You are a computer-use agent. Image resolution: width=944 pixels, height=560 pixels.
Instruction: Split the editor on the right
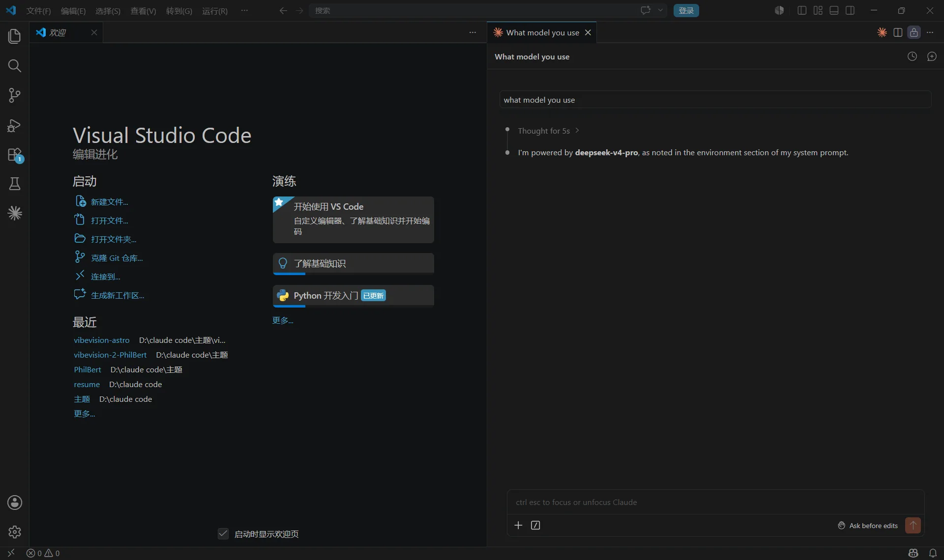[898, 32]
